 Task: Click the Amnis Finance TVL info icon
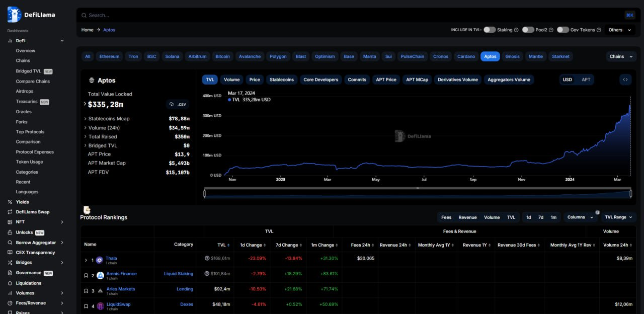click(207, 274)
